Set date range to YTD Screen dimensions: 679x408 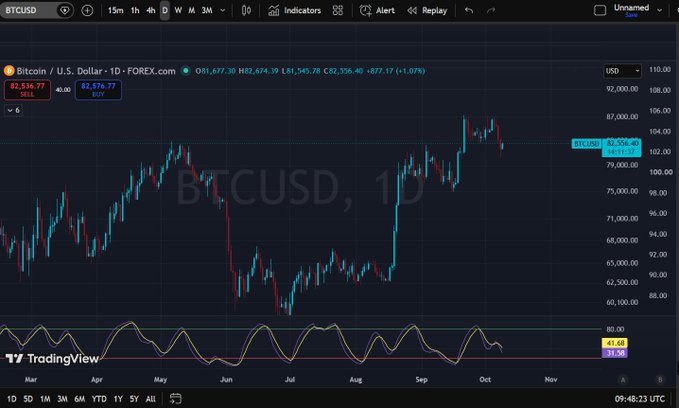pos(99,399)
